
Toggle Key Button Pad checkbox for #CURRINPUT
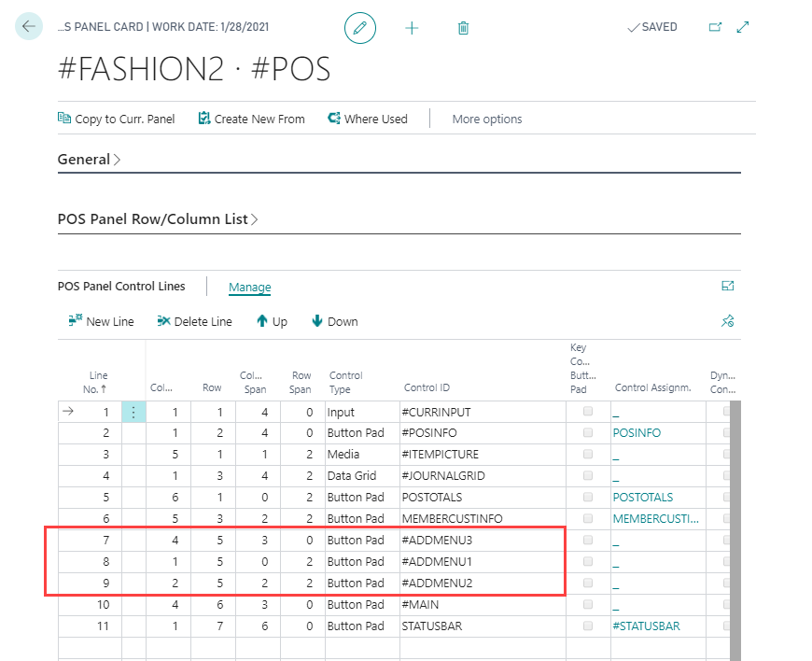click(588, 412)
